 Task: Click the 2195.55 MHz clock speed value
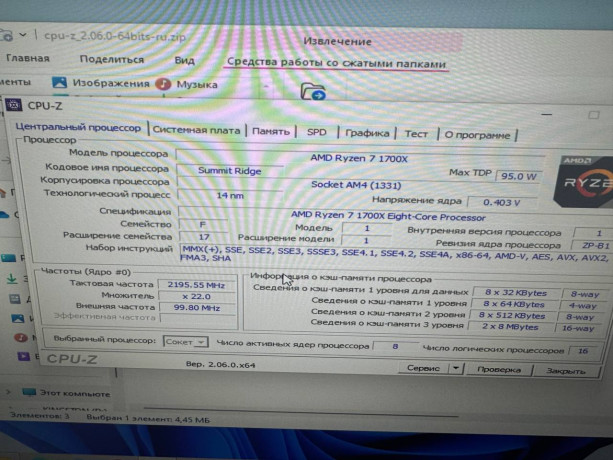tap(197, 285)
